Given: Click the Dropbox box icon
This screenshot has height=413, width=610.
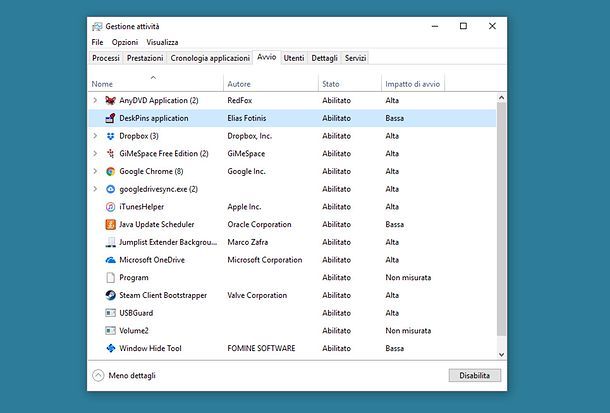Looking at the screenshot, I should (x=110, y=136).
